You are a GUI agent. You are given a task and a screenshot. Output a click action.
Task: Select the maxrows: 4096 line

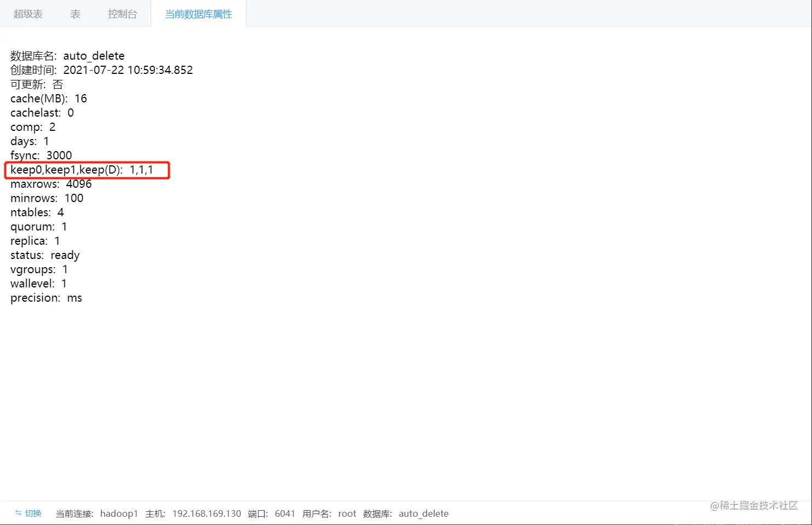[x=51, y=184]
